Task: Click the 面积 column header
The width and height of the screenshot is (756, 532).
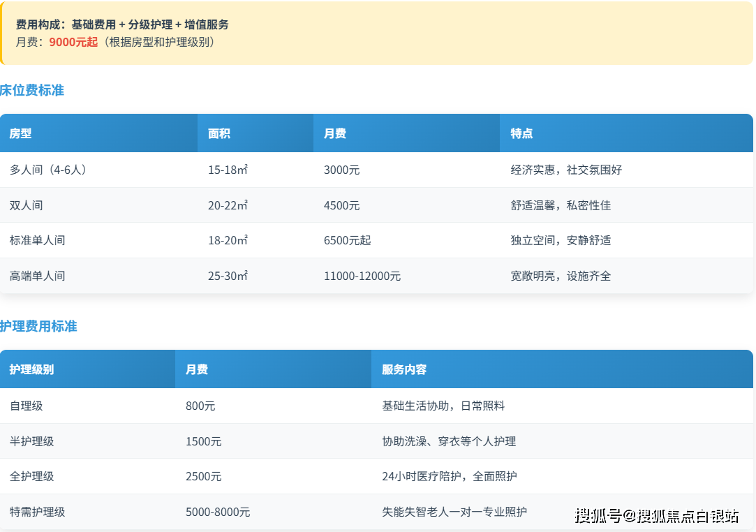Action: click(x=219, y=133)
